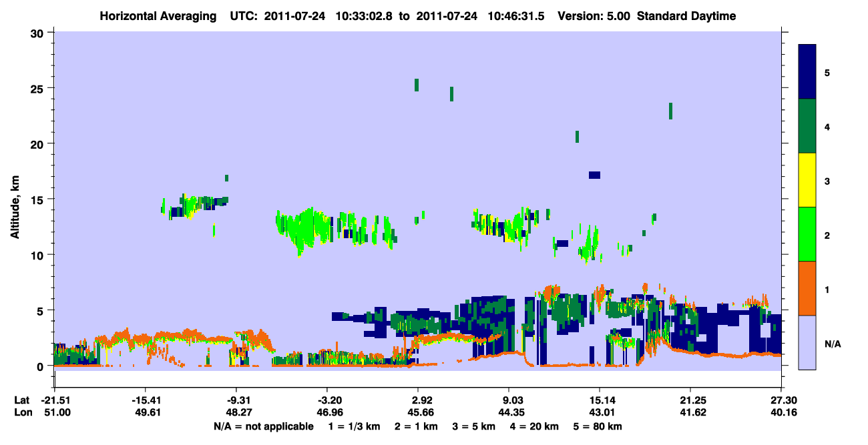Click the lavender N/A colorbar segment

(x=807, y=342)
